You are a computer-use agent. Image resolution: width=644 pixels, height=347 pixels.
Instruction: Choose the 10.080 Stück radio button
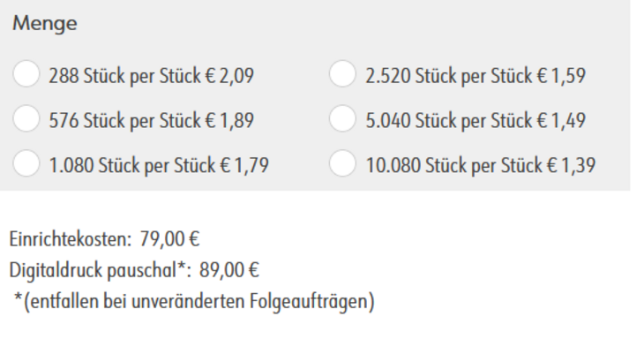point(342,163)
